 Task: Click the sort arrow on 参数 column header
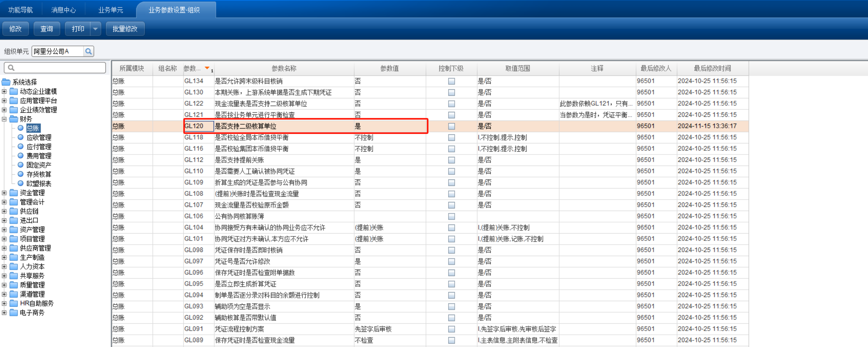(207, 68)
